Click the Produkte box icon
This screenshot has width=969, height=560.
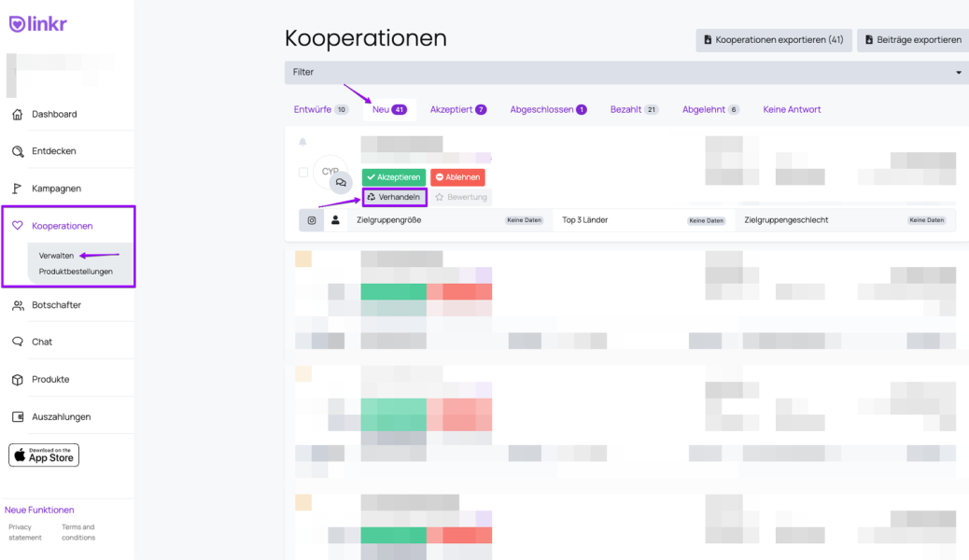pos(18,380)
